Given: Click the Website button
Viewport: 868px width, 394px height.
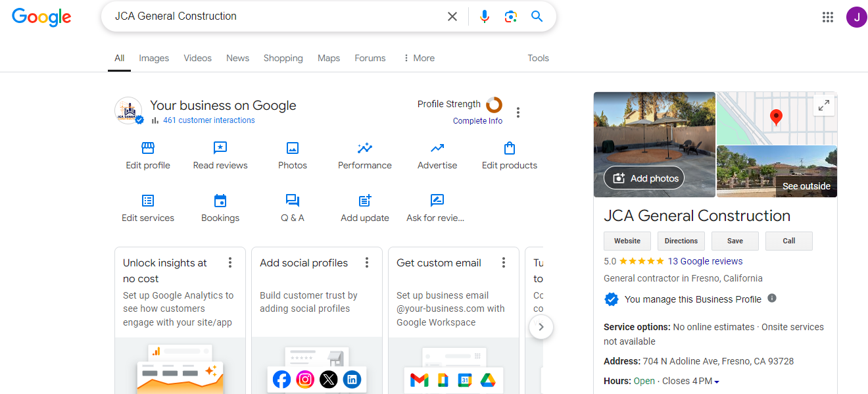Looking at the screenshot, I should click(x=627, y=241).
